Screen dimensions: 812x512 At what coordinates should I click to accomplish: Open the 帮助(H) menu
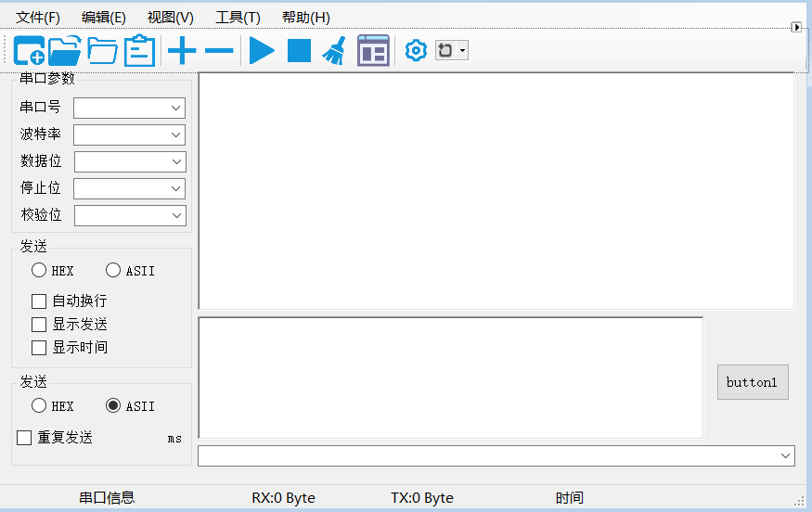306,18
